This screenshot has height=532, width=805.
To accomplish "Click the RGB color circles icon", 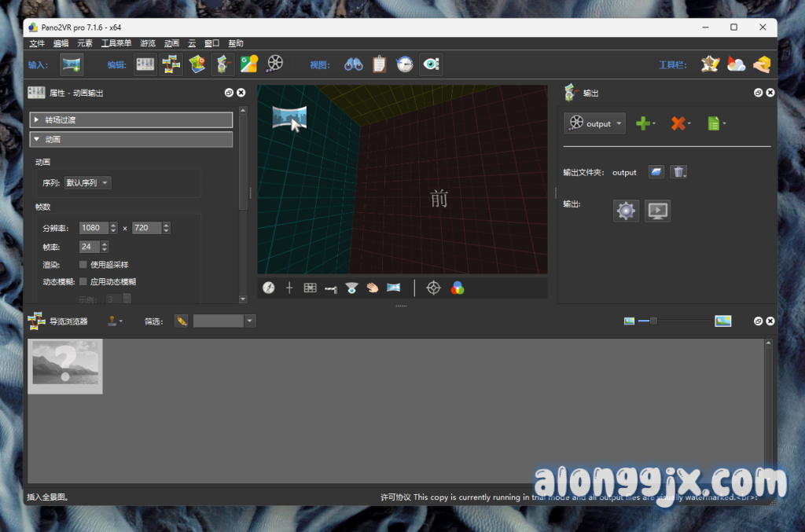I will coord(458,288).
